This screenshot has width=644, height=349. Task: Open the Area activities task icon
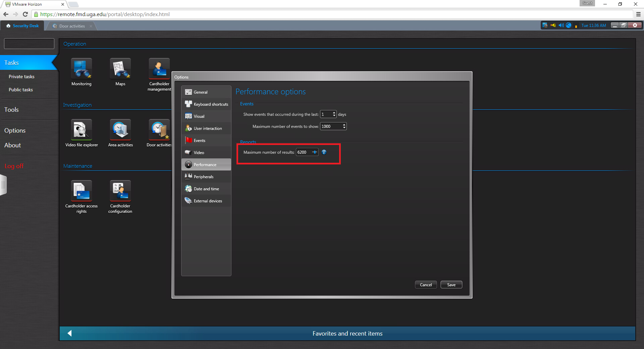(120, 130)
